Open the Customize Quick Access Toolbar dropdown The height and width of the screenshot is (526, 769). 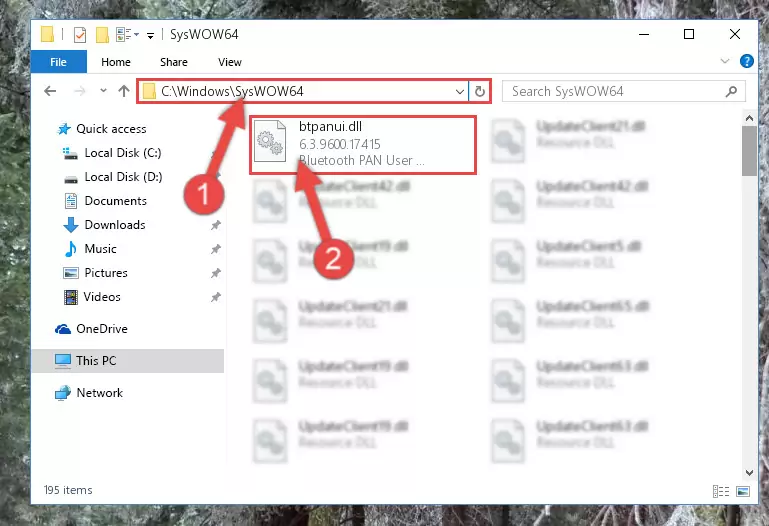tap(151, 35)
